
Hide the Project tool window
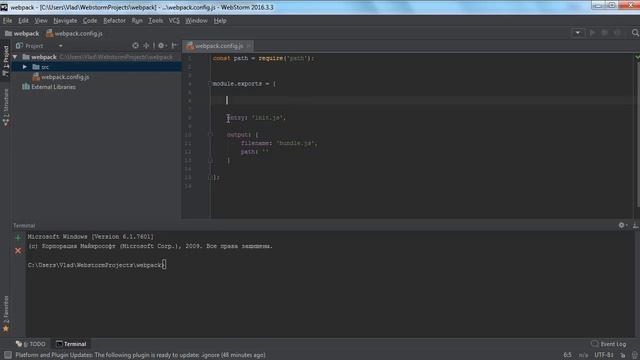pos(174,46)
